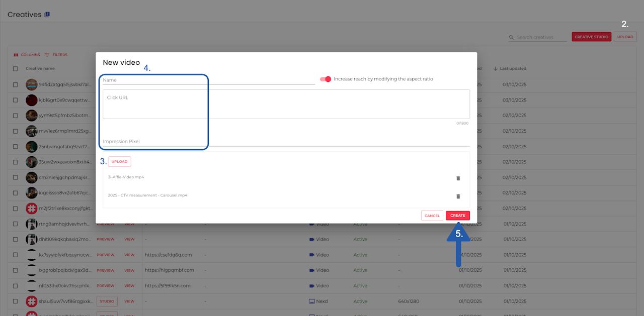
Task: Click the thumbnail of creative dhiti09kqkqbaxiq2mo
Action: pos(32,239)
